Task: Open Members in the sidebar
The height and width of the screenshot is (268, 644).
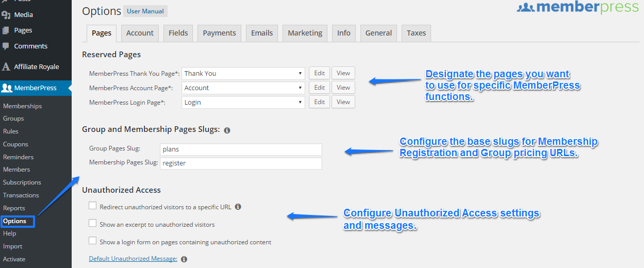Action: click(x=16, y=170)
